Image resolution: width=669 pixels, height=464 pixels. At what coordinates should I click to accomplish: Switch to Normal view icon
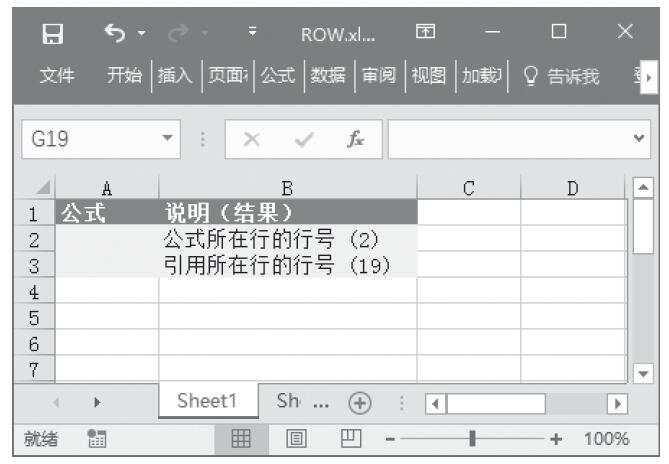point(241,439)
